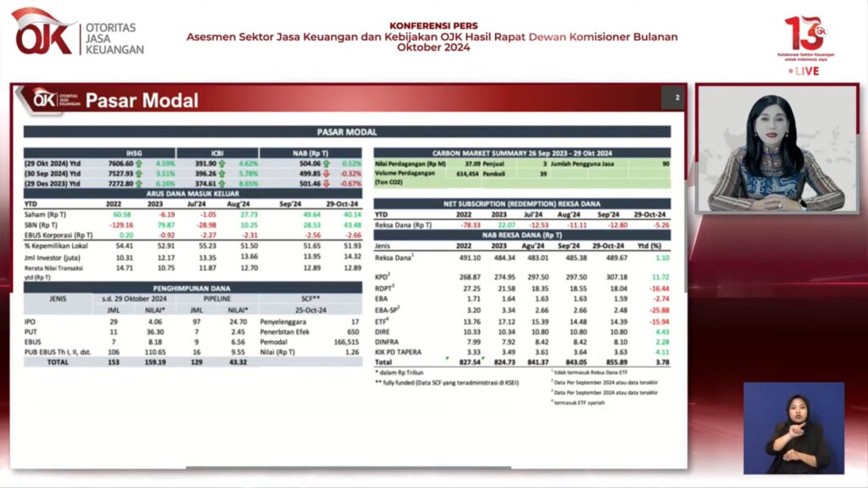
Task: Click the red -129.16 SBN value
Action: tap(121, 225)
